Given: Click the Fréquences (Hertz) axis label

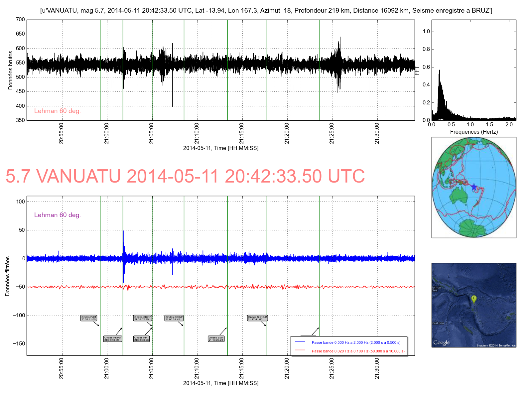Looking at the screenshot, I should [x=474, y=132].
